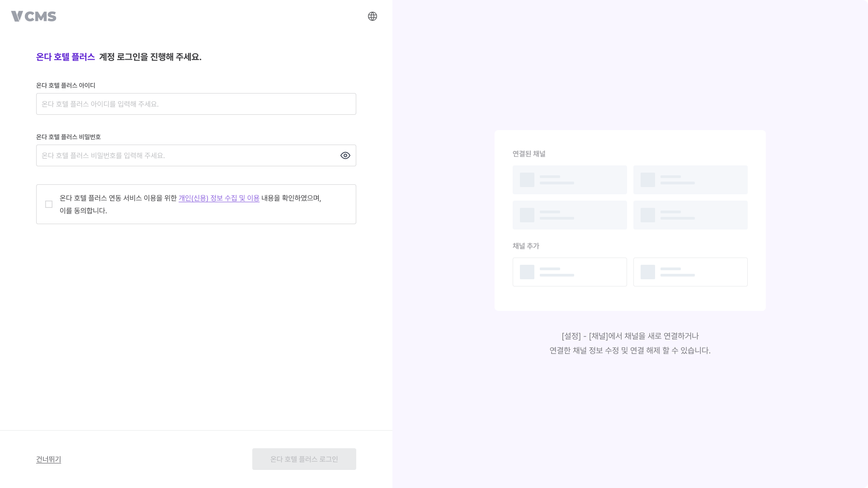Image resolution: width=868 pixels, height=488 pixels.
Task: Show the password with the eye toggle
Action: pos(345,155)
